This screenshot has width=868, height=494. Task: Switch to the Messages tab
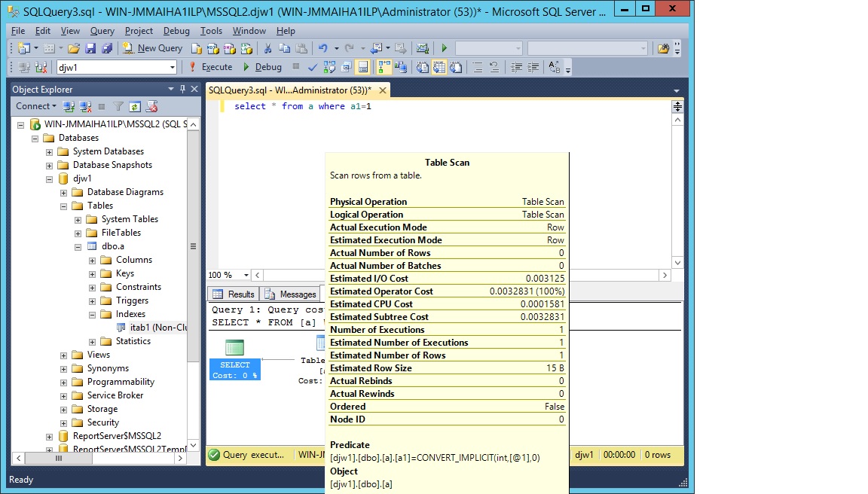[x=290, y=294]
